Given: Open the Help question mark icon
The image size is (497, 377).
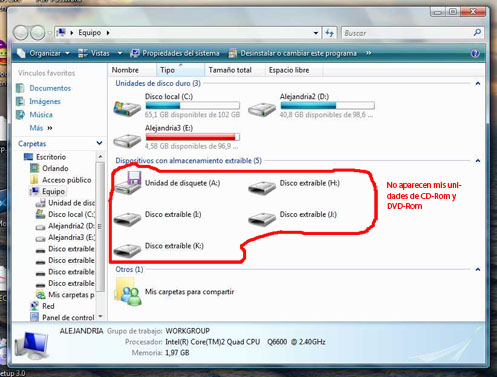Looking at the screenshot, I should (475, 53).
